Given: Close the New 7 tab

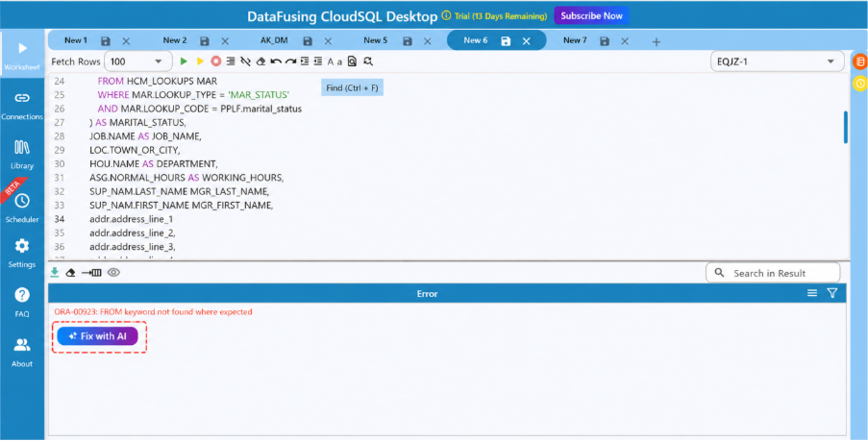Looking at the screenshot, I should coord(625,41).
